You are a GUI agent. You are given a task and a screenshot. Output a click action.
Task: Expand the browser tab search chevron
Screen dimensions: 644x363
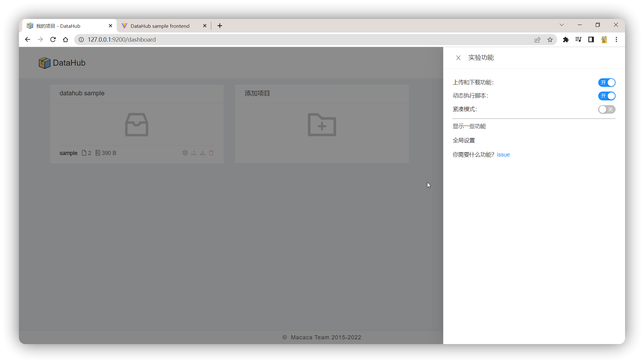562,25
